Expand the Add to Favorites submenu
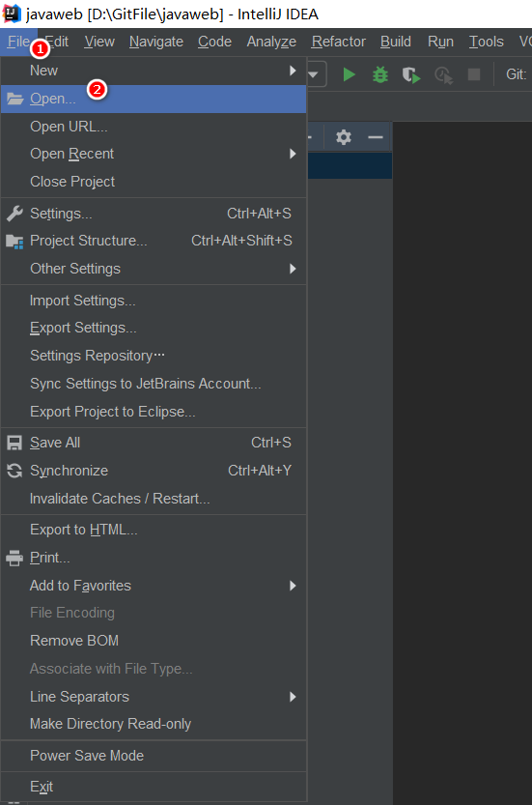 click(154, 586)
